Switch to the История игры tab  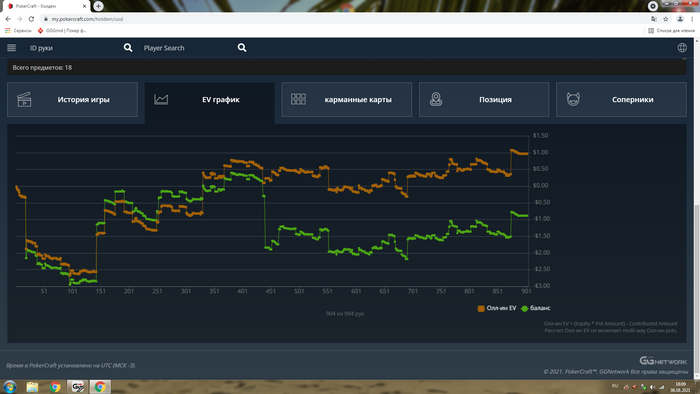72,100
